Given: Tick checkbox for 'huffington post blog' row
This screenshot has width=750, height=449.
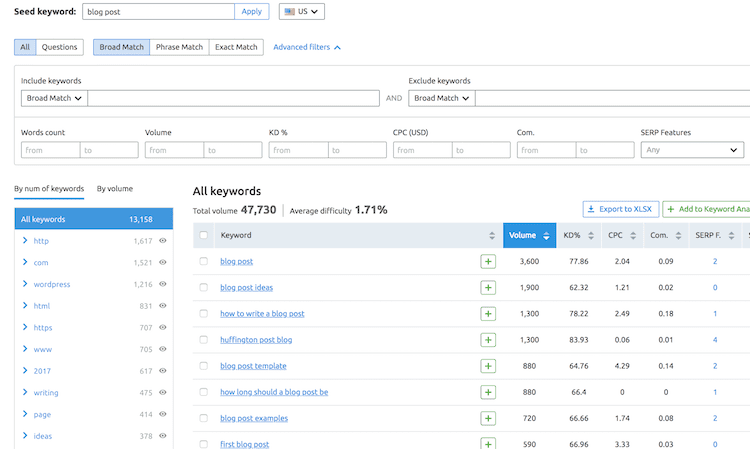Looking at the screenshot, I should tap(203, 339).
